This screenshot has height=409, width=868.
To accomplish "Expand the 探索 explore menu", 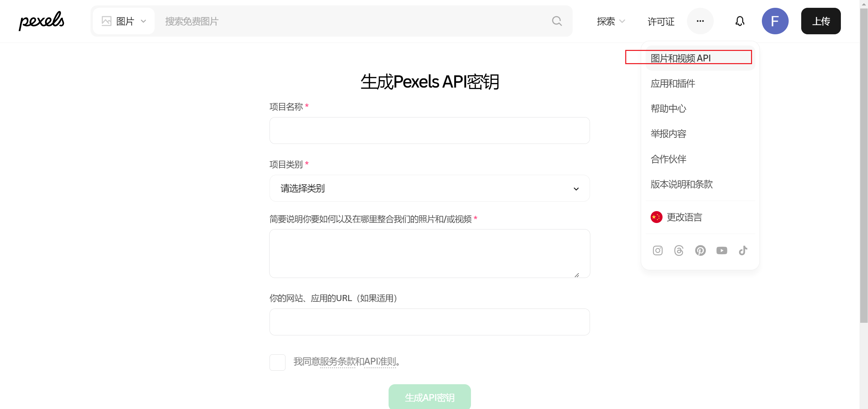I will pyautogui.click(x=611, y=21).
